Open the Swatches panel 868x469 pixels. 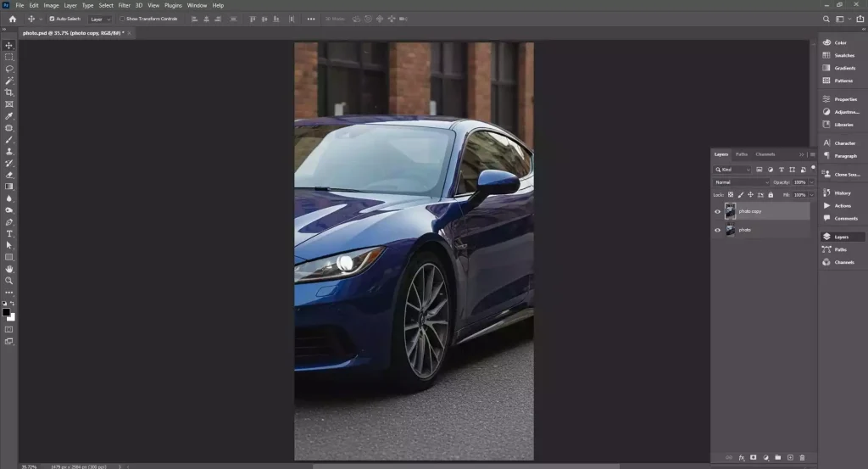(843, 55)
